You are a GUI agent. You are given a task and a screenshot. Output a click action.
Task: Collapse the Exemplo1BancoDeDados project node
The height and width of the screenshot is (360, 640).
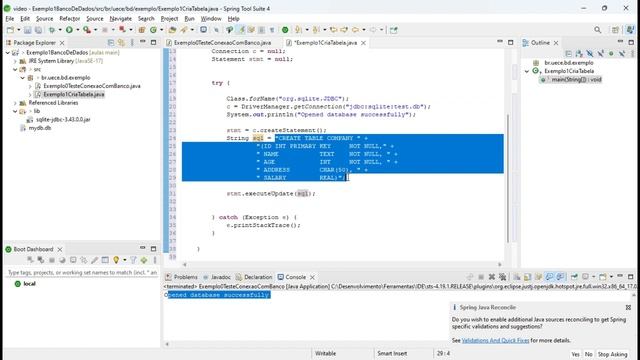[x=8, y=53]
